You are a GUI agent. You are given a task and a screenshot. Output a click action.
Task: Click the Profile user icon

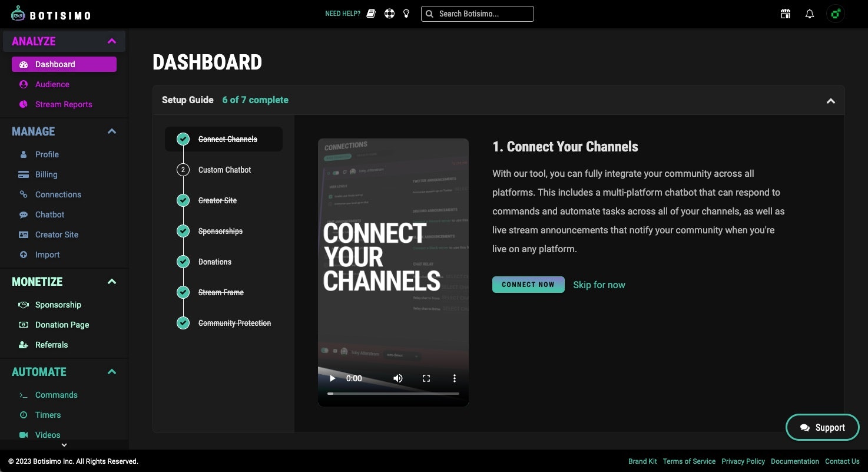(x=24, y=154)
